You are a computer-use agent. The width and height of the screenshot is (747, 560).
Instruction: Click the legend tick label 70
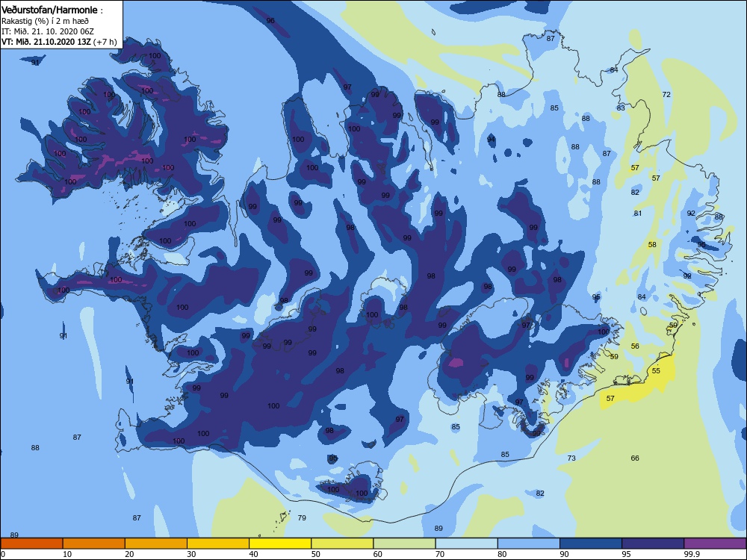(x=440, y=554)
